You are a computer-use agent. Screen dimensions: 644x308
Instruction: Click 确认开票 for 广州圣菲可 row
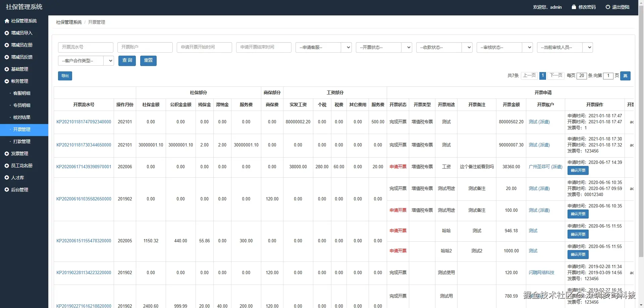pos(578,171)
